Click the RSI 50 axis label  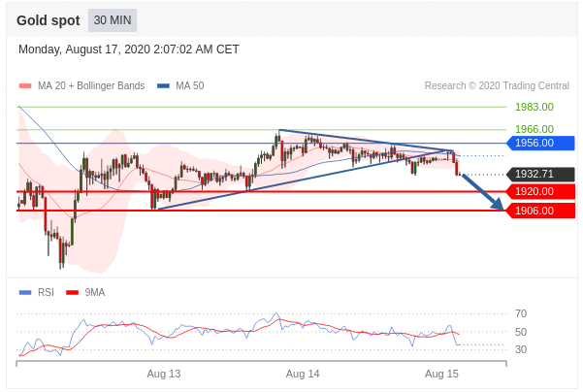[521, 332]
